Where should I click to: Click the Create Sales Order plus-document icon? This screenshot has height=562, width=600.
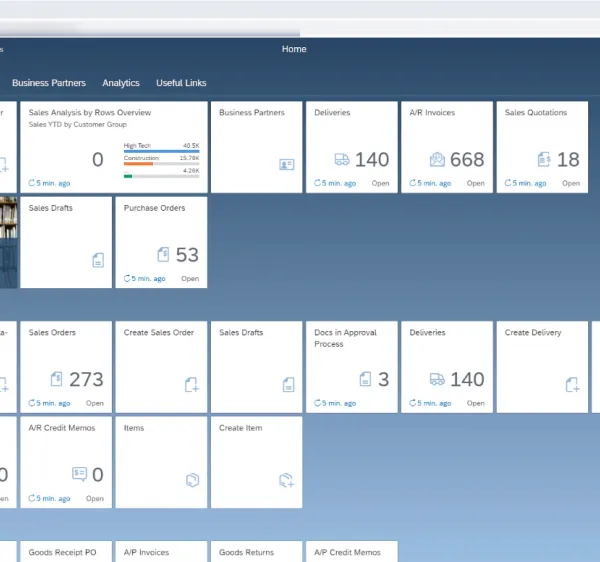point(192,384)
